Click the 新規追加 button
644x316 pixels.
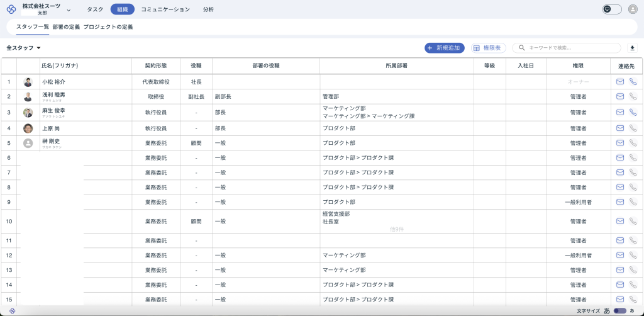click(444, 48)
